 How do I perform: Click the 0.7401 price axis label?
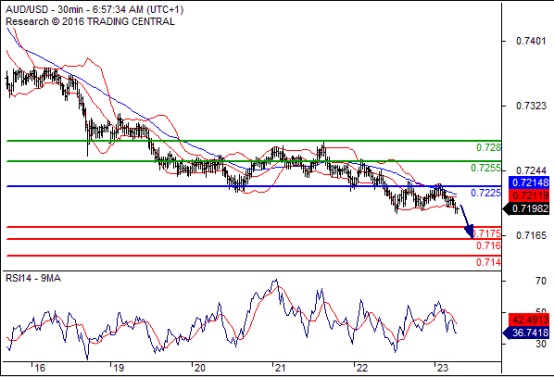tap(531, 41)
